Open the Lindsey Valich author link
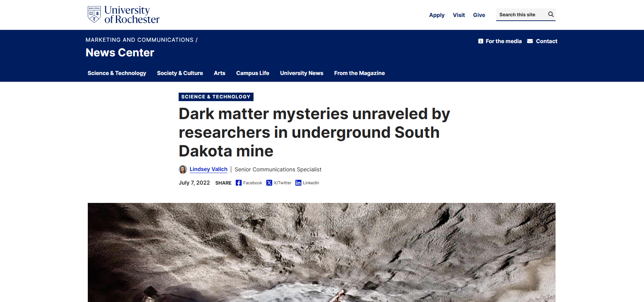Viewport: 644px width, 302px height. [208, 169]
